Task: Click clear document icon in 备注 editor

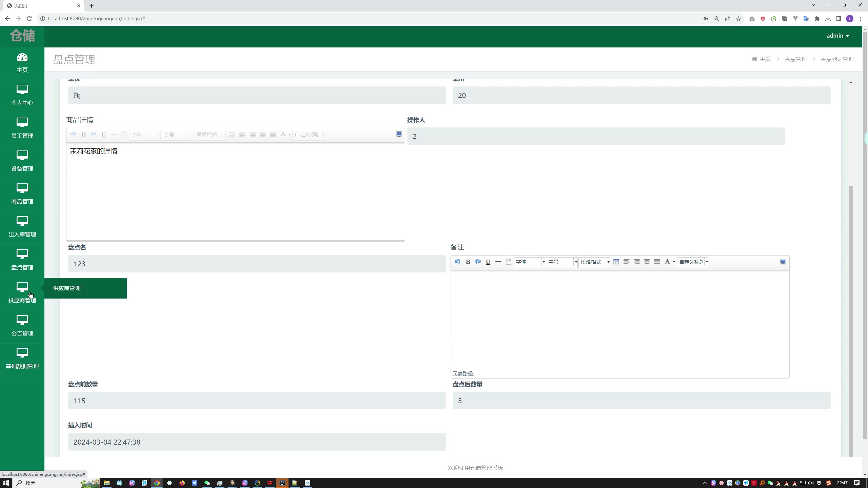Action: point(508,262)
